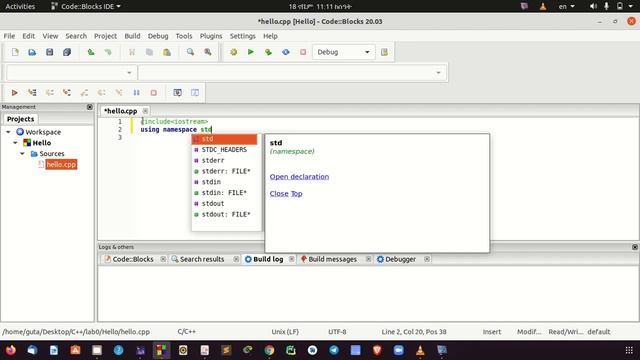
Task: Undo the last edit
Action: (x=91, y=52)
